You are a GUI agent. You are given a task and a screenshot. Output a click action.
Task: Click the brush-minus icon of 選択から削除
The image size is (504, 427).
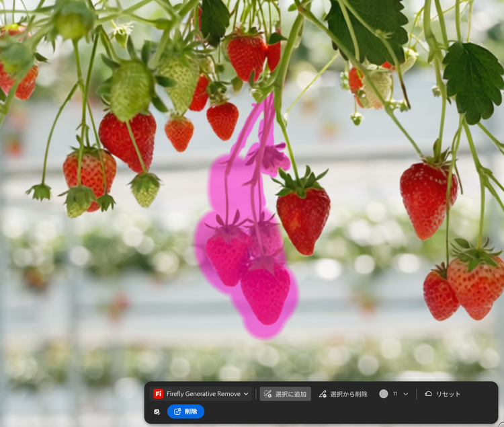point(323,394)
